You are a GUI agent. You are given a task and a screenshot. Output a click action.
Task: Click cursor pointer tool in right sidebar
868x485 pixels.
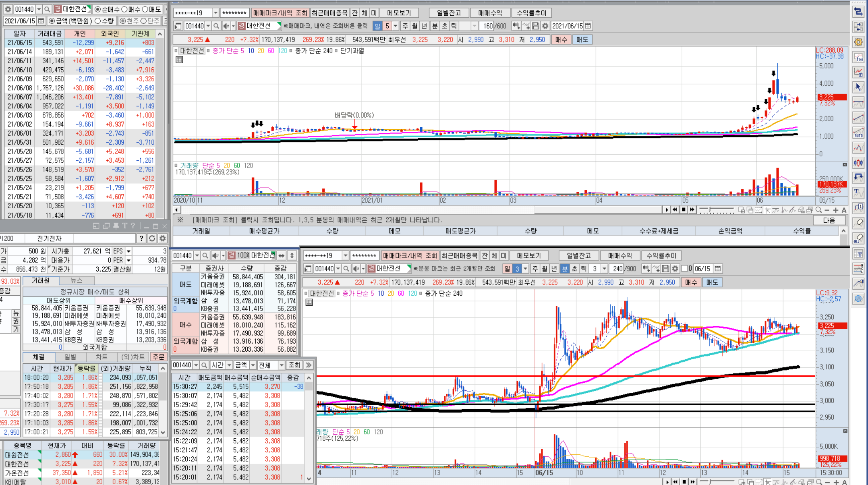[858, 87]
